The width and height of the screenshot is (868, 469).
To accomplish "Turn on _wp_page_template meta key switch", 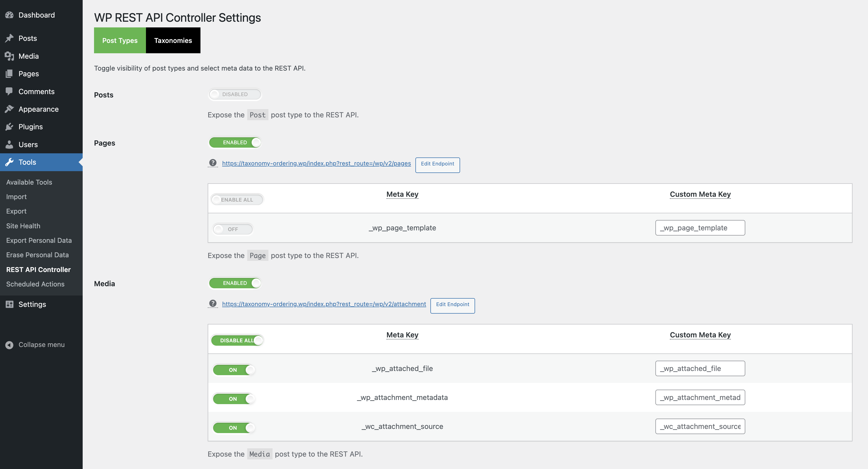I will coord(233,229).
